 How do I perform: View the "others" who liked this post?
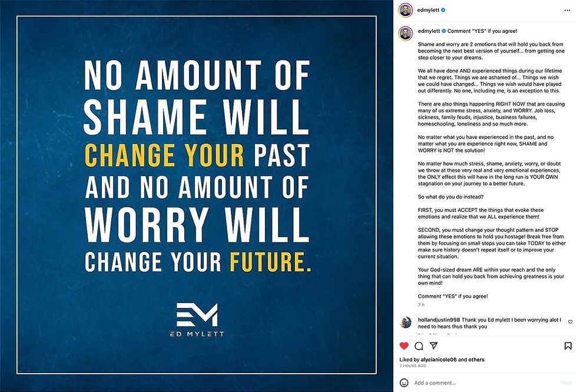477,360
